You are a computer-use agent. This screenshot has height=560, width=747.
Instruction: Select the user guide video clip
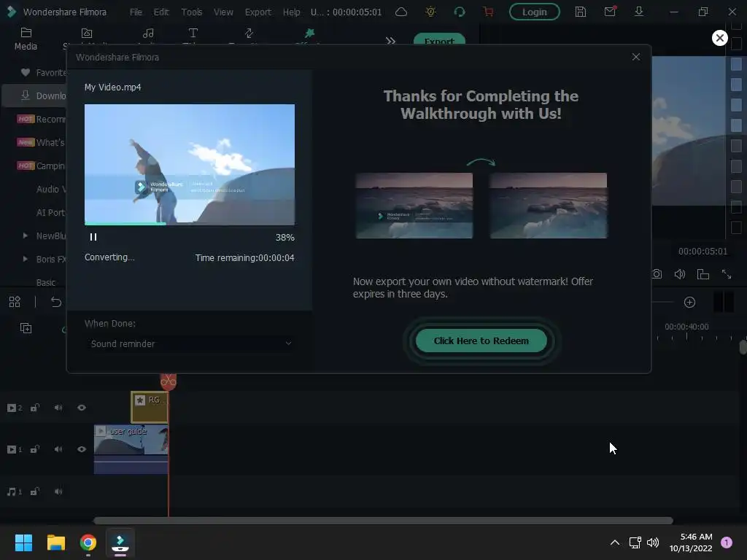click(x=131, y=449)
